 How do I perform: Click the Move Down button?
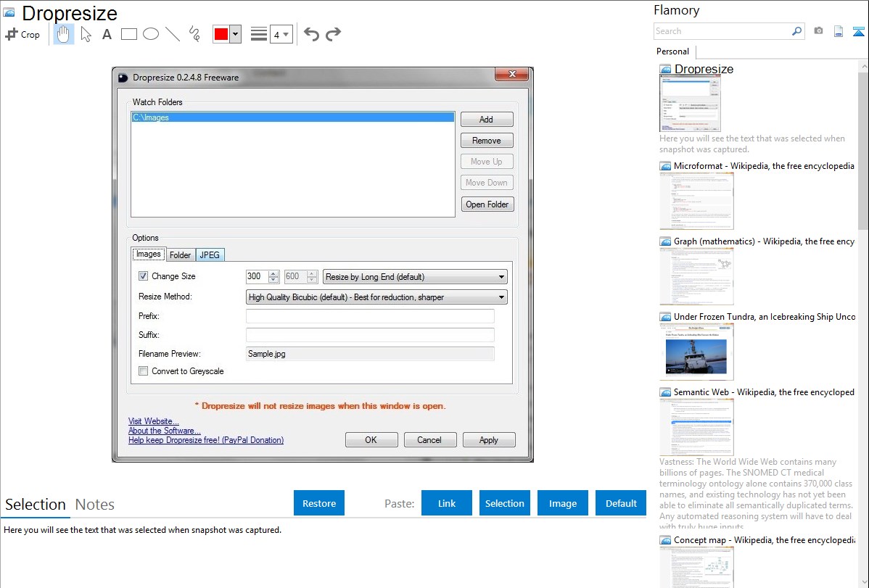[x=487, y=182]
